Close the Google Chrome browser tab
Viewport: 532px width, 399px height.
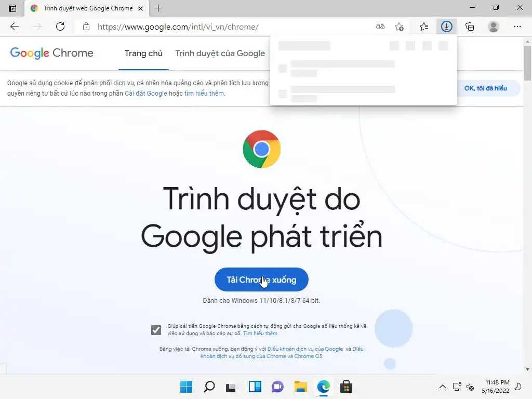140,8
